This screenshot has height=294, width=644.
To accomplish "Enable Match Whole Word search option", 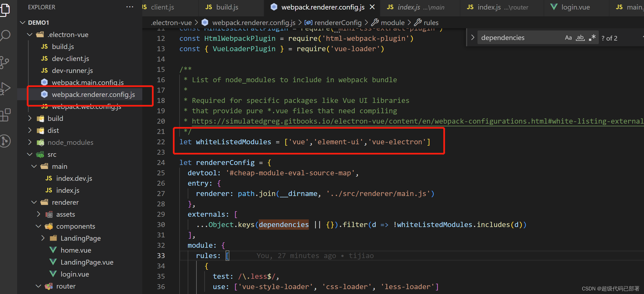I will pos(580,38).
